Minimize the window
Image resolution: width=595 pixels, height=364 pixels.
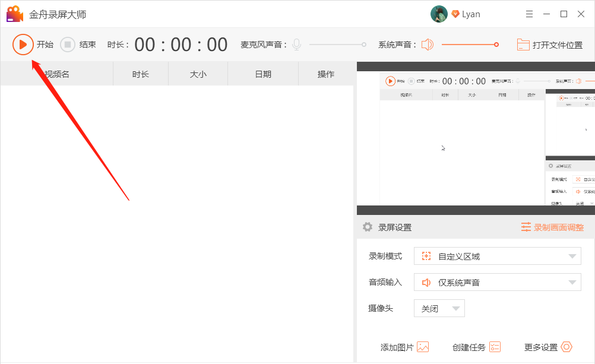pos(546,14)
